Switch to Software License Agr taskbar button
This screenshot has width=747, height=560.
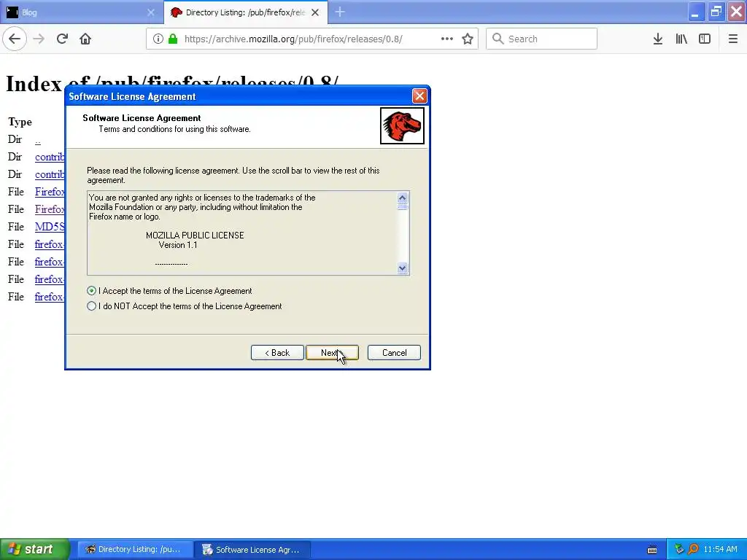pyautogui.click(x=252, y=550)
